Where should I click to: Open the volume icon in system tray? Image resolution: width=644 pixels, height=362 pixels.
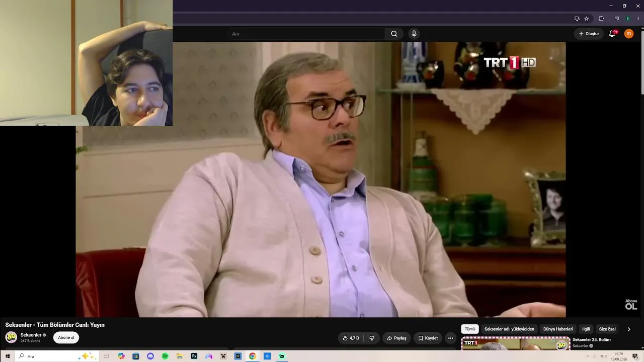pos(595,356)
